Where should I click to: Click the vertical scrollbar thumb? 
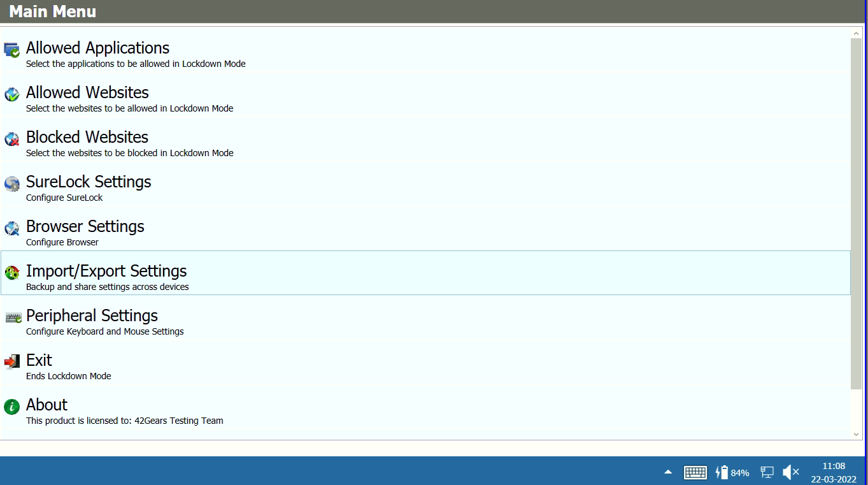[856, 214]
